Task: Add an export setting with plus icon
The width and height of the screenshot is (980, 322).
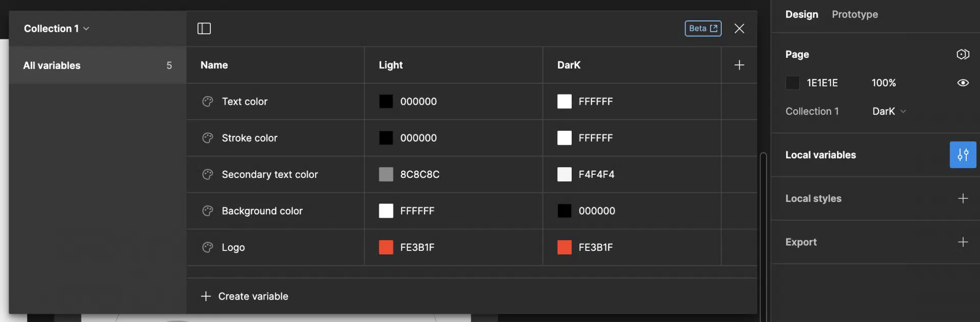Action: (963, 242)
